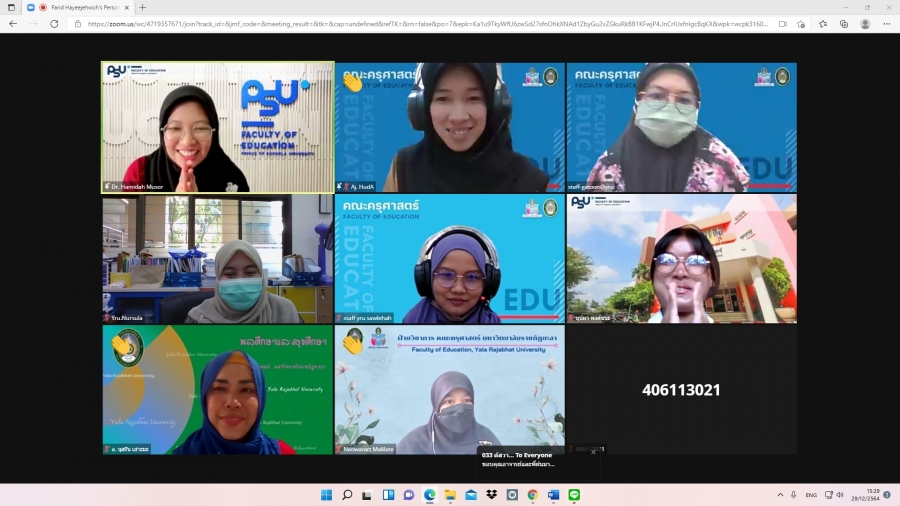
Task: Open the Edge settings three-dot menu
Action: point(886,24)
